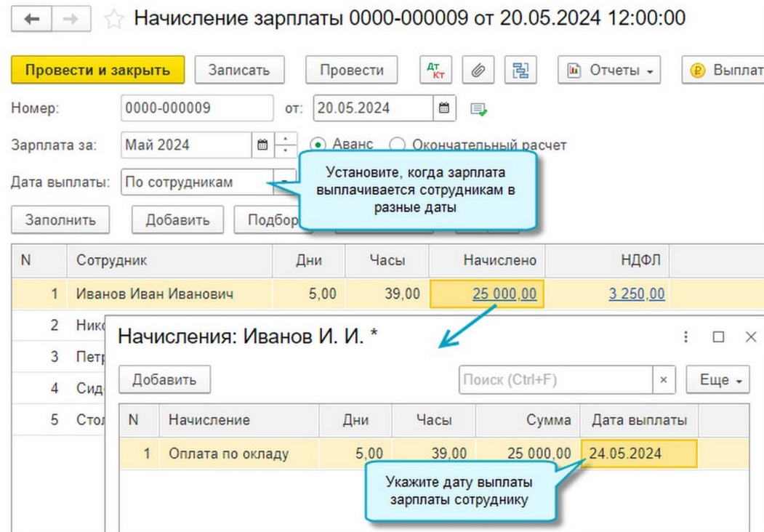Click the back navigation arrow
This screenshot has height=532, width=764.
(x=31, y=20)
